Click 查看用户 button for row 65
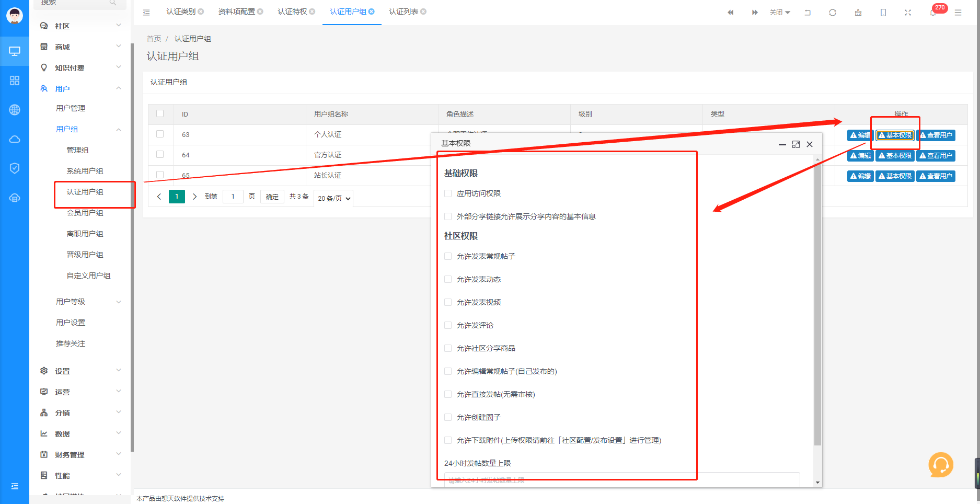The image size is (980, 504). tap(936, 176)
